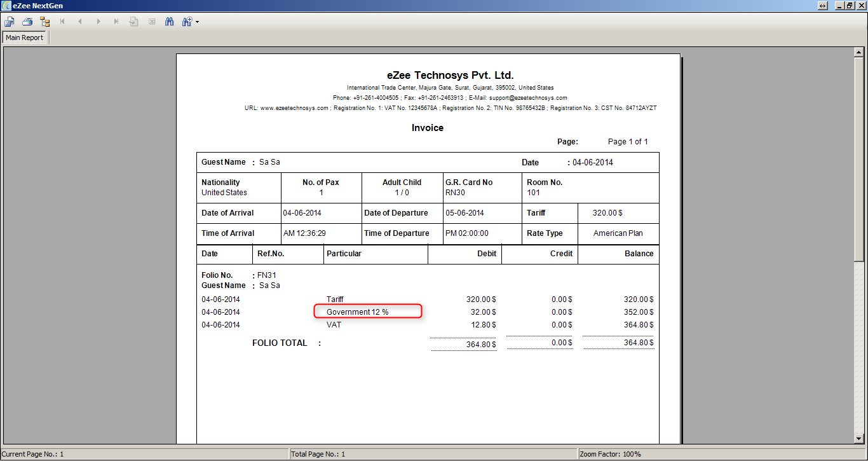Screen dimensions: 868x461
Task: Click the VAT particular line
Action: (334, 325)
